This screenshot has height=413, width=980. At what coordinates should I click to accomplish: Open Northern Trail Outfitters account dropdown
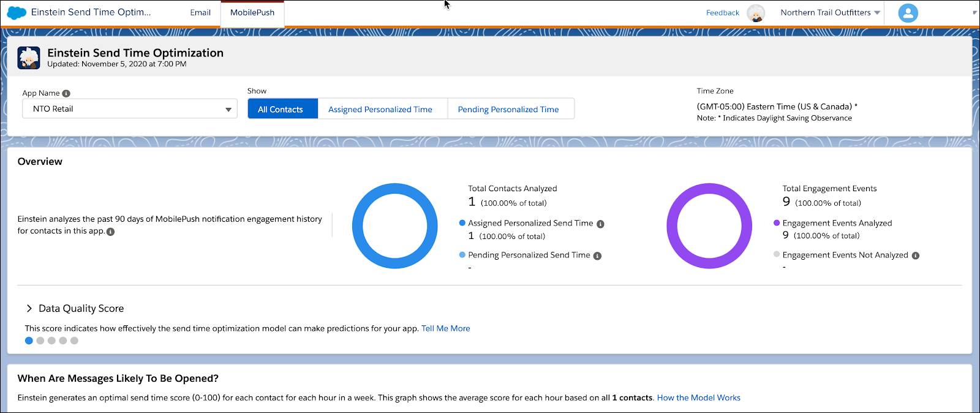pos(830,13)
